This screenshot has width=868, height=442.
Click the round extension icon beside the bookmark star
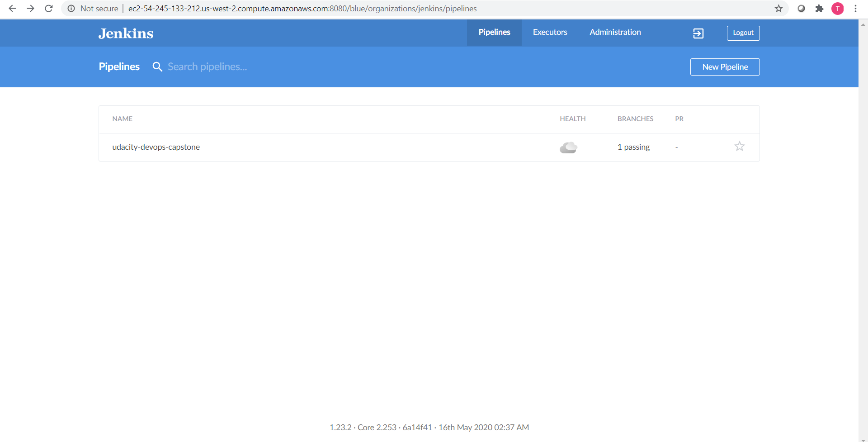pos(801,9)
